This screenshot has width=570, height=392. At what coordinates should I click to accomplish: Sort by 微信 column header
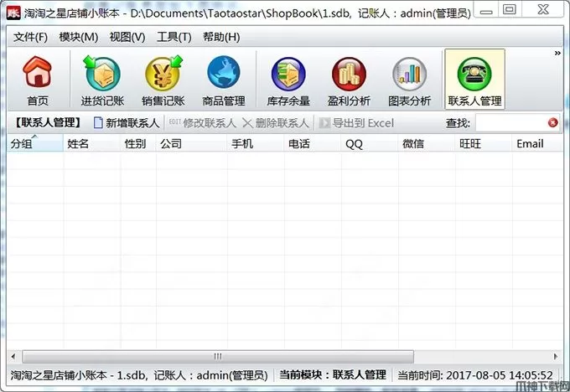tap(427, 143)
